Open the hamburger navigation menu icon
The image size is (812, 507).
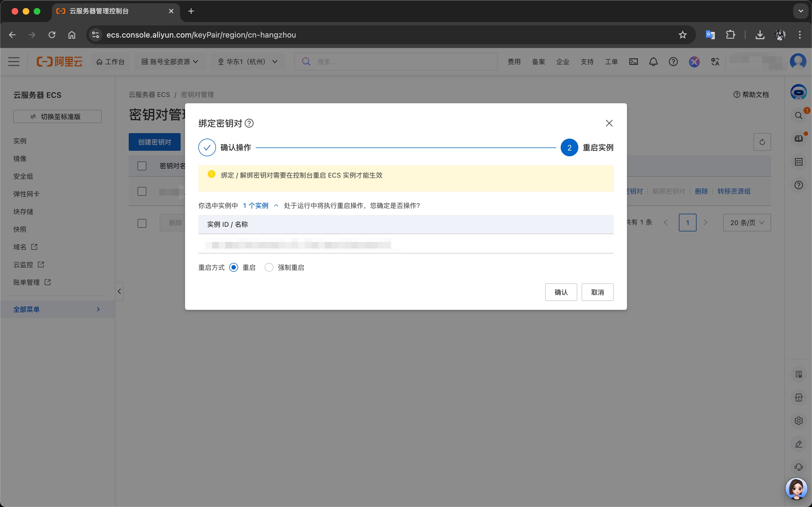pos(14,62)
